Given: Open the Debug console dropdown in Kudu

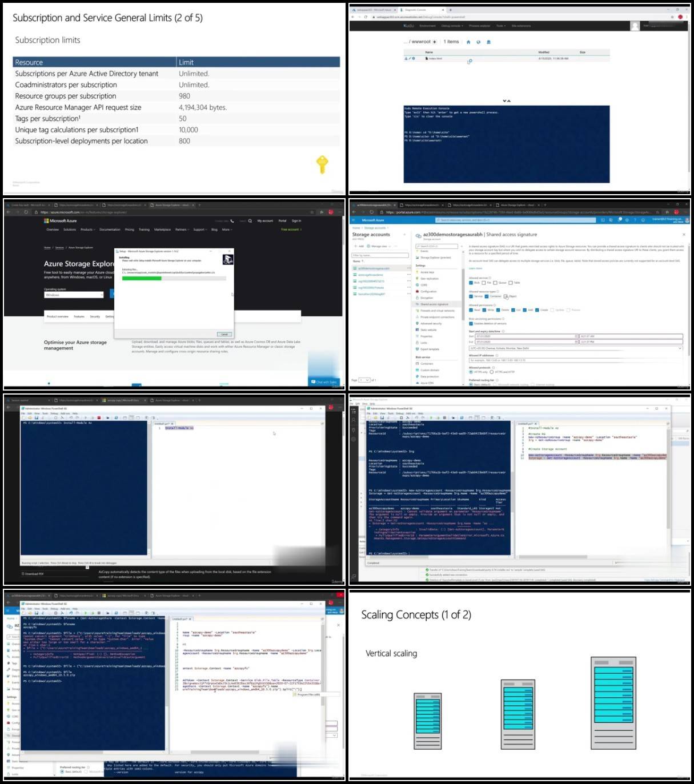Looking at the screenshot, I should pos(452,26).
